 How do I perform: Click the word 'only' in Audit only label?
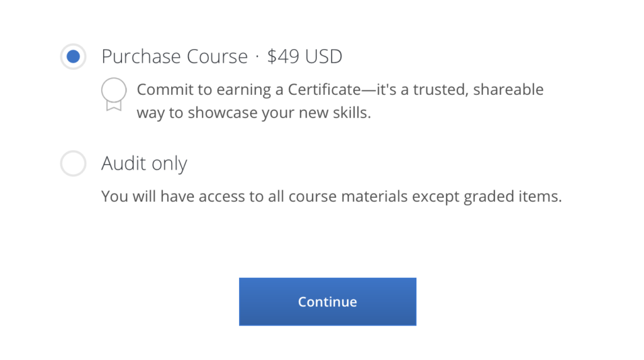169,164
